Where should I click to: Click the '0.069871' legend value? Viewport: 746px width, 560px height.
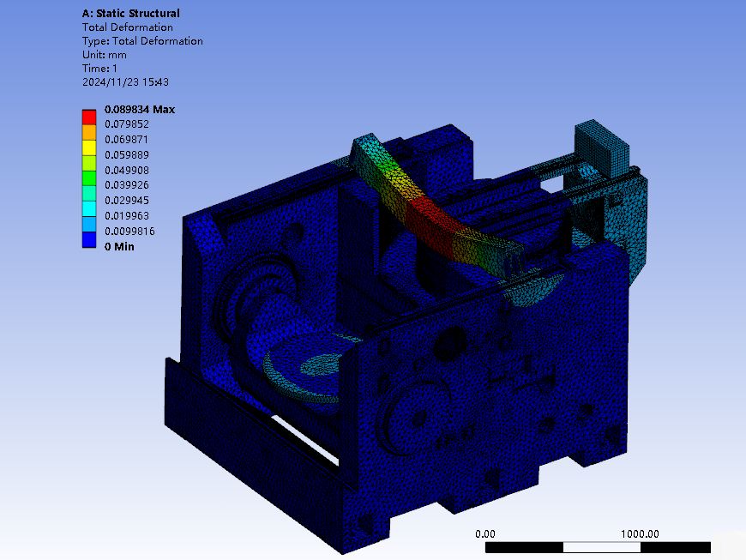[x=127, y=140]
